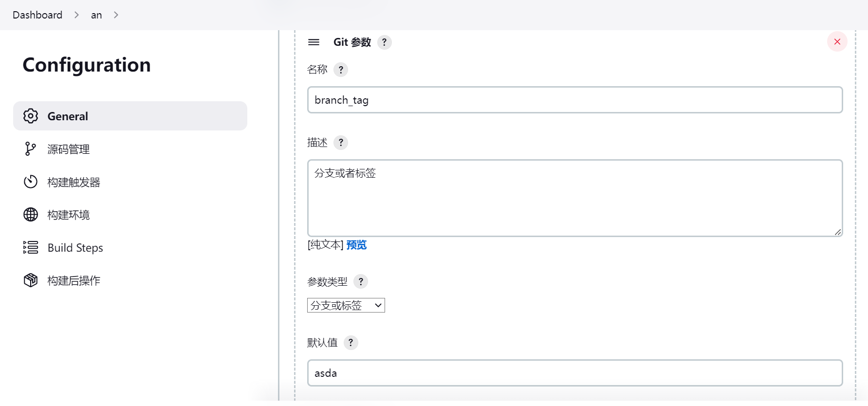Show help for the 名称 field
868x406 pixels.
(341, 70)
